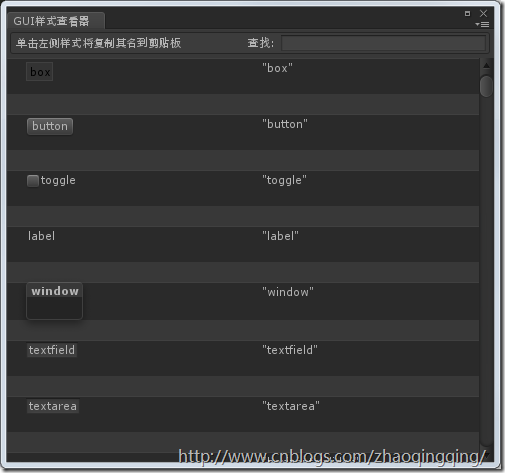Select the "label" name text

pos(280,236)
